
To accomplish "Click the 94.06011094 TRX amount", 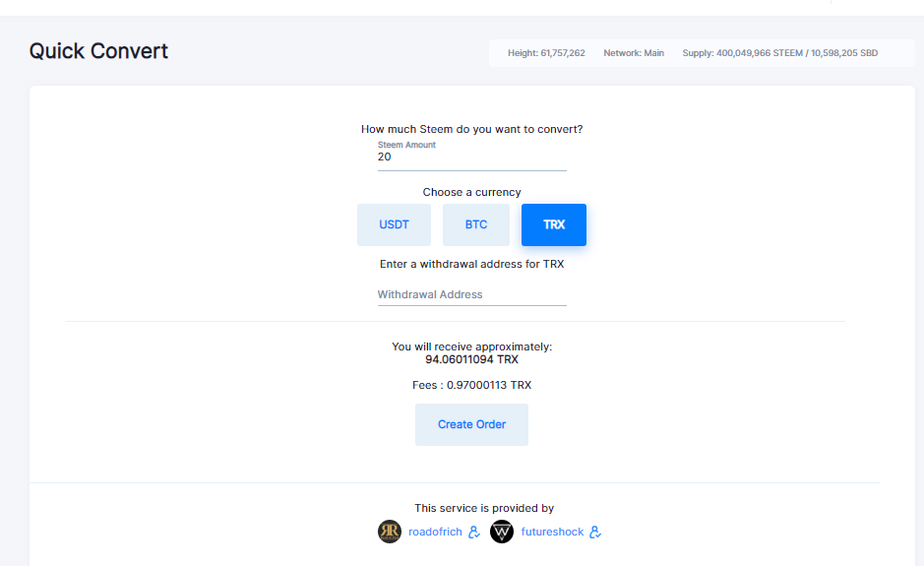I will [472, 359].
